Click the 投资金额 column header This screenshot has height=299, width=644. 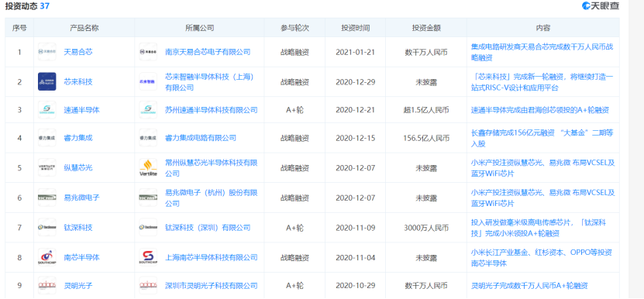click(x=426, y=28)
